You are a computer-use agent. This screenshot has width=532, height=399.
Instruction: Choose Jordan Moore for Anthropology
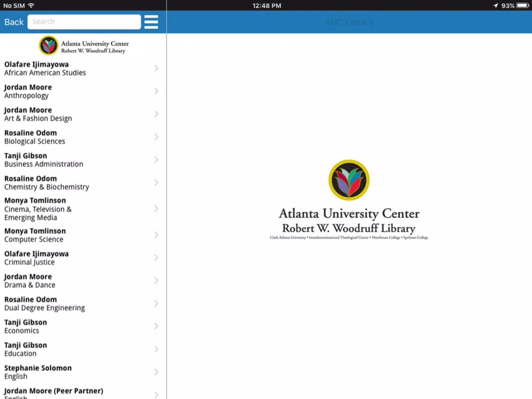tap(83, 91)
